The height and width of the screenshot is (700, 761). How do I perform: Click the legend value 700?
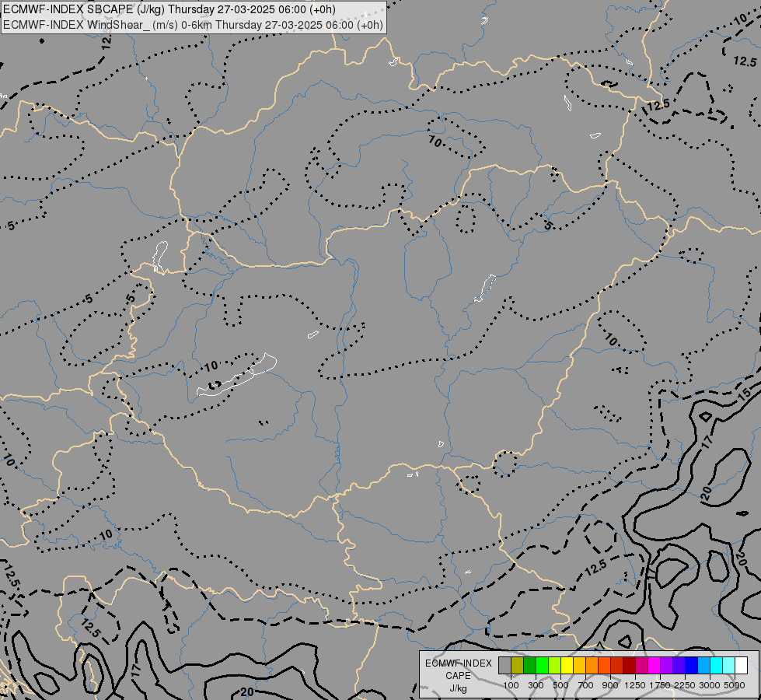[x=586, y=685]
